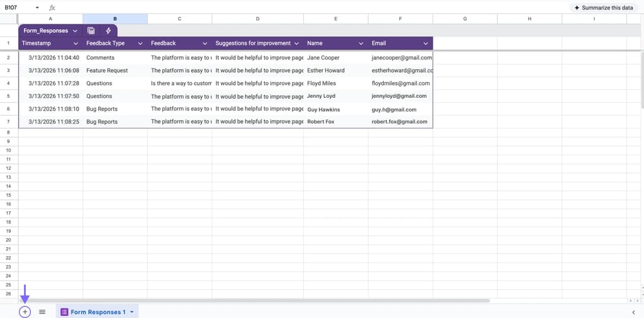The height and width of the screenshot is (318, 644).
Task: Open the Feedback Type column filter dropdown
Action: (140, 43)
